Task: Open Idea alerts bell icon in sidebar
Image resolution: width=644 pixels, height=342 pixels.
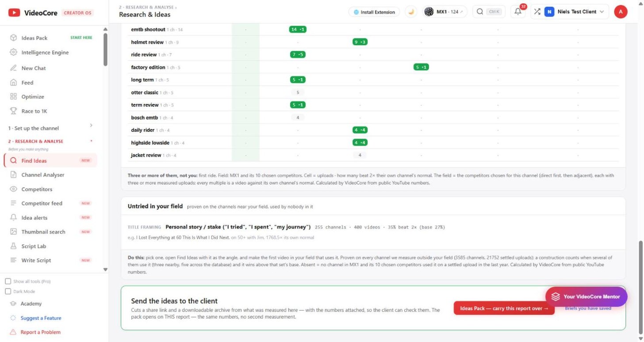Action: [13, 218]
